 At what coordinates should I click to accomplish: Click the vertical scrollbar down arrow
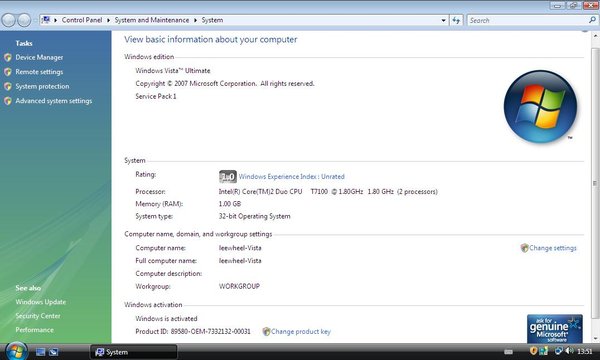click(595, 339)
